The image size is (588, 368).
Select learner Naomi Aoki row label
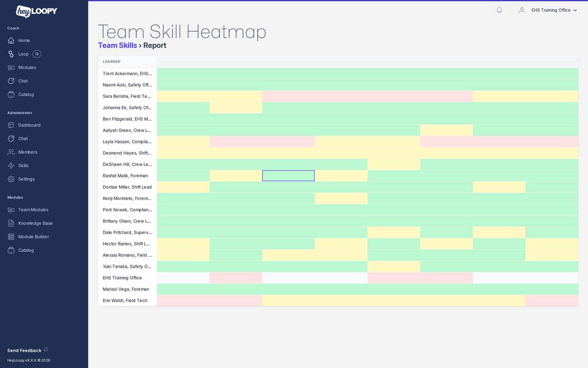pos(127,85)
